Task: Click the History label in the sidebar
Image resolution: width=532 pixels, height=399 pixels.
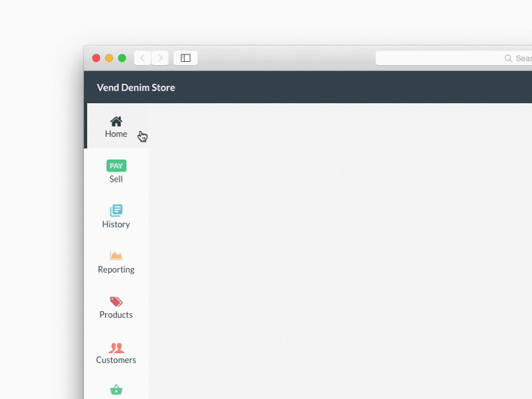Action: (x=116, y=224)
